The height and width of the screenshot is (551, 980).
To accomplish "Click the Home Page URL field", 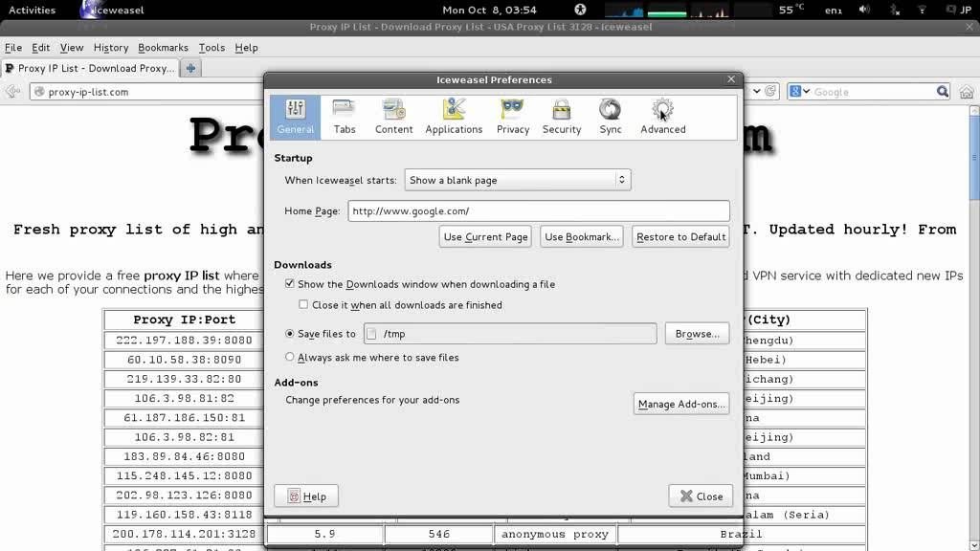I will pos(539,210).
